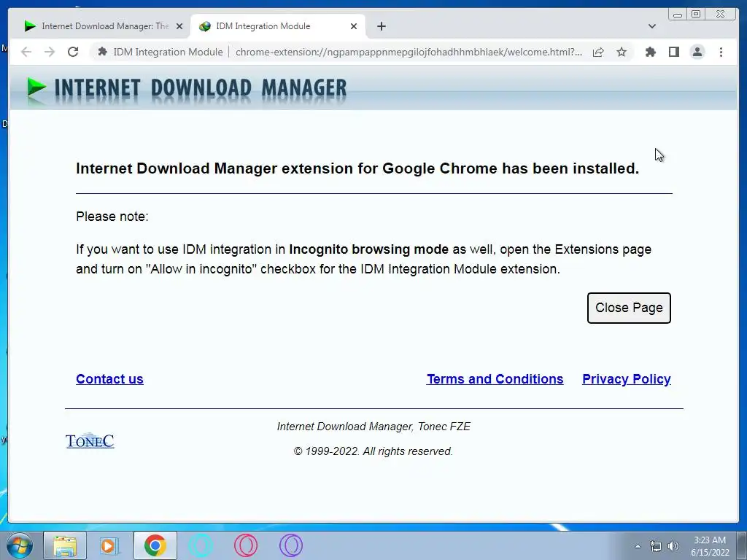Restore down the Chrome window
Viewport: 747px width, 560px height.
pos(695,15)
